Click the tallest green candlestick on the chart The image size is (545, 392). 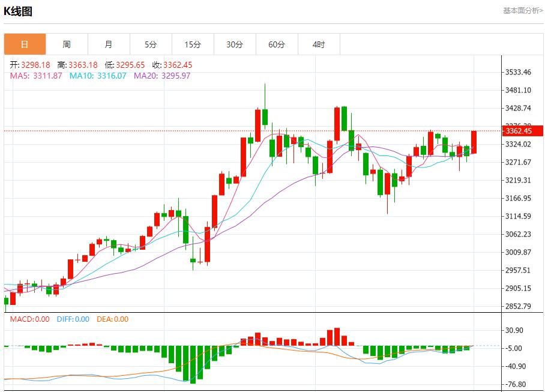263,117
